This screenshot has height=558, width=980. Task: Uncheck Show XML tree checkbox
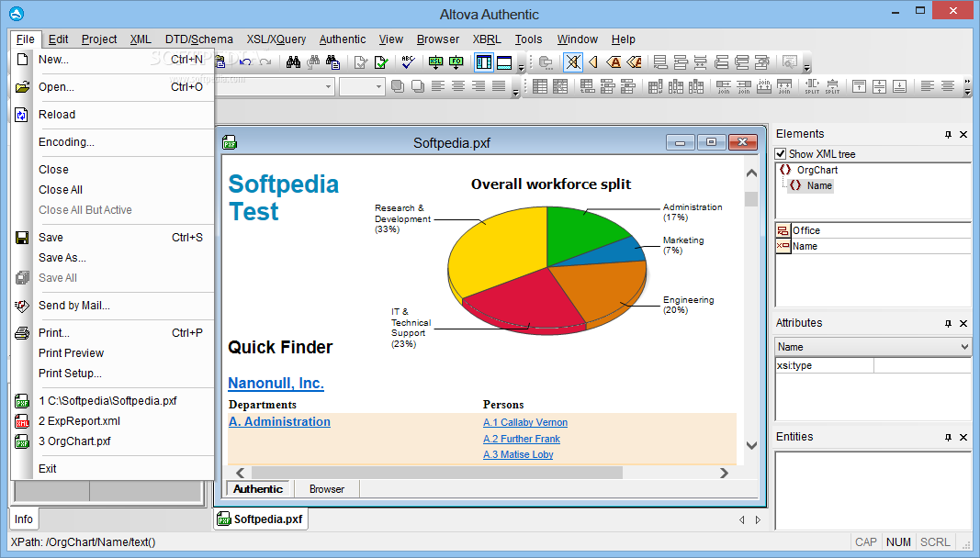tap(781, 153)
